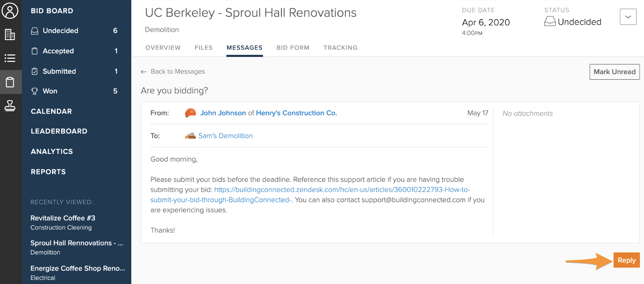Open the list view sidebar icon
This screenshot has height=284, width=644.
10,58
